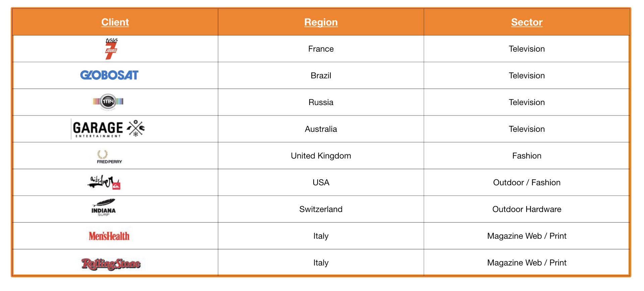Click the United Kingdom cell
The image size is (644, 291).
321,156
